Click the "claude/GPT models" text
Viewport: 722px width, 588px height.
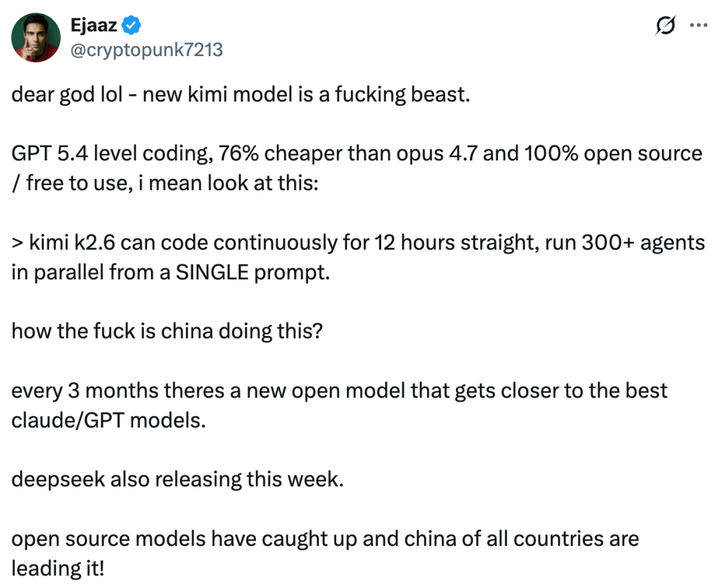tap(107, 420)
